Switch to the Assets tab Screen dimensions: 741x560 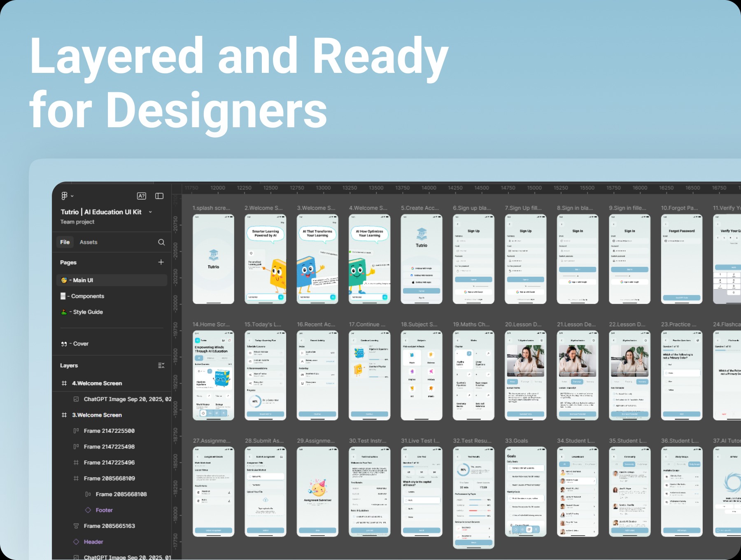click(88, 242)
